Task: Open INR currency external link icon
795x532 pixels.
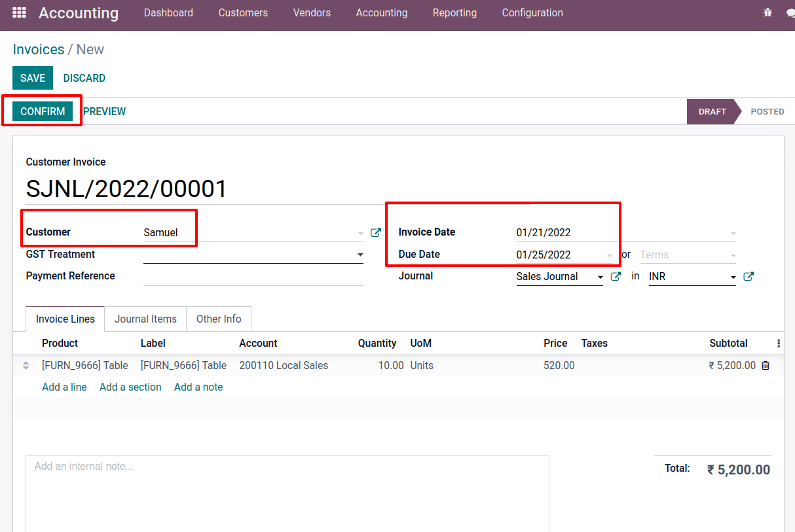Action: coord(749,277)
